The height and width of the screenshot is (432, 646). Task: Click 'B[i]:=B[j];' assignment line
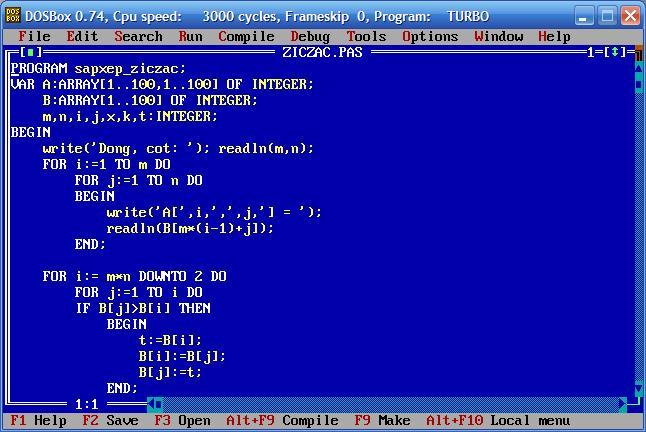[x=182, y=356]
